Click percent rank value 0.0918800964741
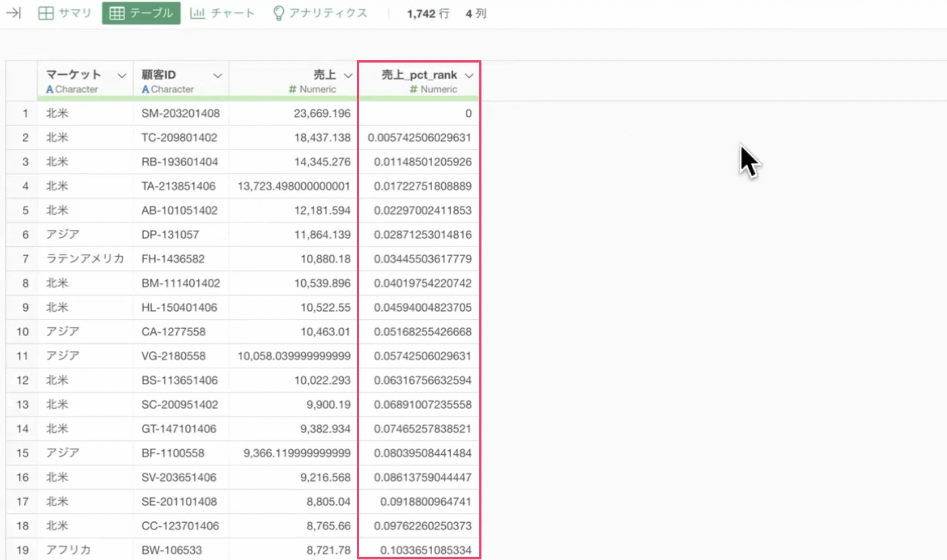Screen dimensions: 947x560 click(425, 501)
